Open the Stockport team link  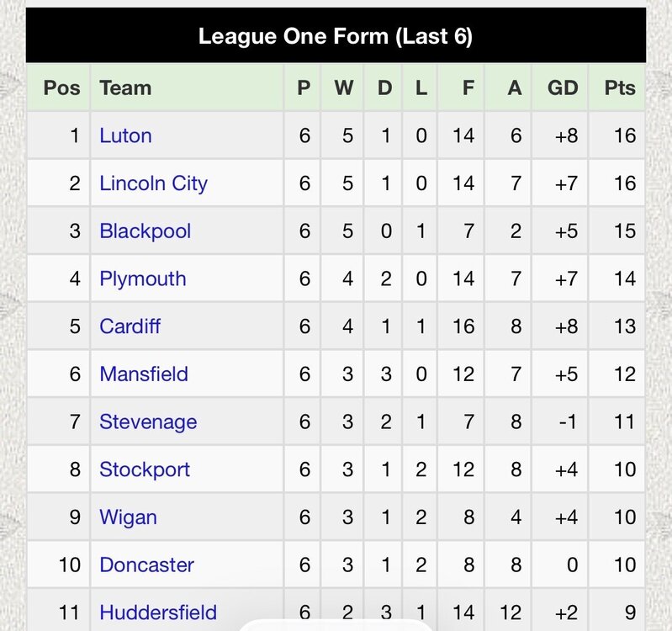point(145,469)
